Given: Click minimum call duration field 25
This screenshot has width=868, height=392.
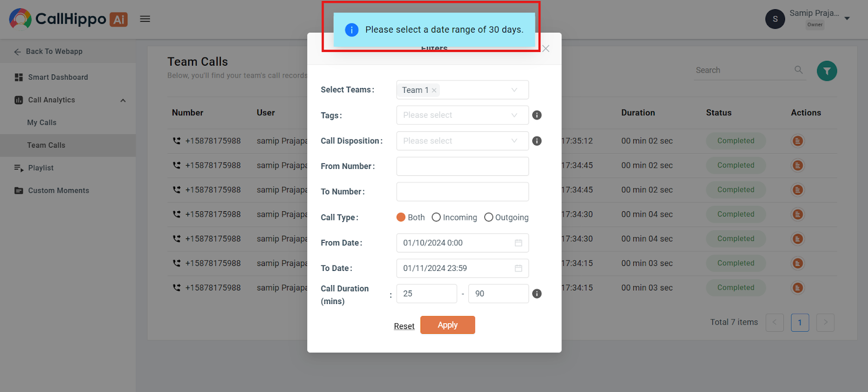Looking at the screenshot, I should pyautogui.click(x=427, y=294).
